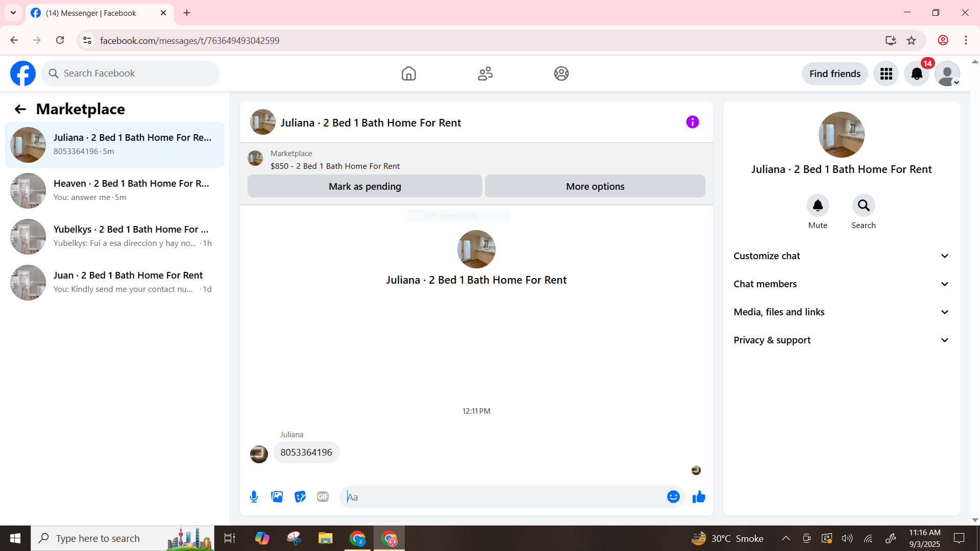Open the Chrome profile icon
Image resolution: width=980 pixels, height=551 pixels.
[943, 40]
